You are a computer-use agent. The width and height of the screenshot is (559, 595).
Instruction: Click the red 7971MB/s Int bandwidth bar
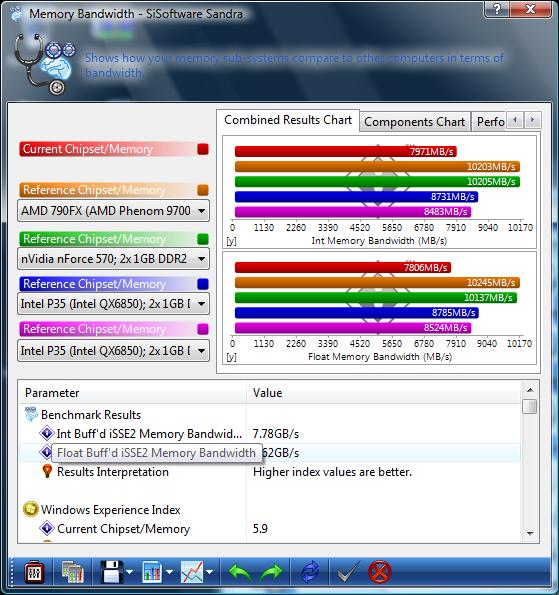pos(345,151)
